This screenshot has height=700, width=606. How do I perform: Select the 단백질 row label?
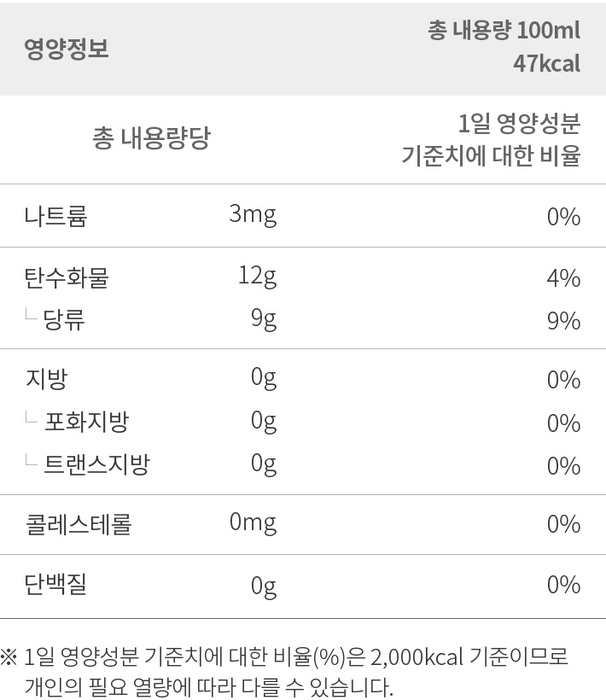55,585
